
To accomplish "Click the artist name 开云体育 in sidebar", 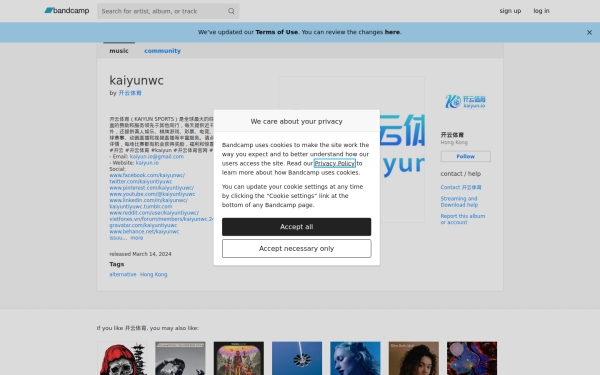I will tap(452, 135).
